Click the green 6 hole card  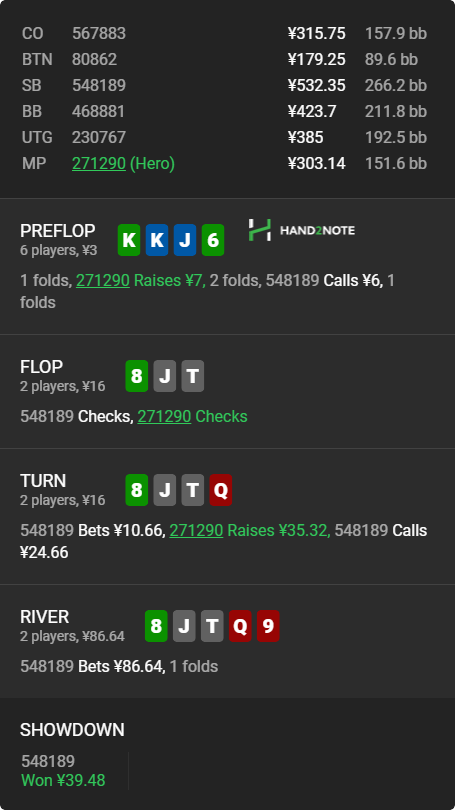pyautogui.click(x=213, y=240)
